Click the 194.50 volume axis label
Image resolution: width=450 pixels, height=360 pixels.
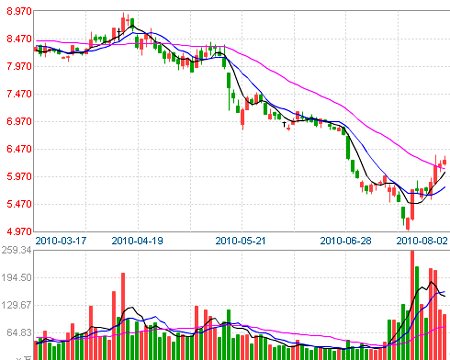pyautogui.click(x=17, y=277)
